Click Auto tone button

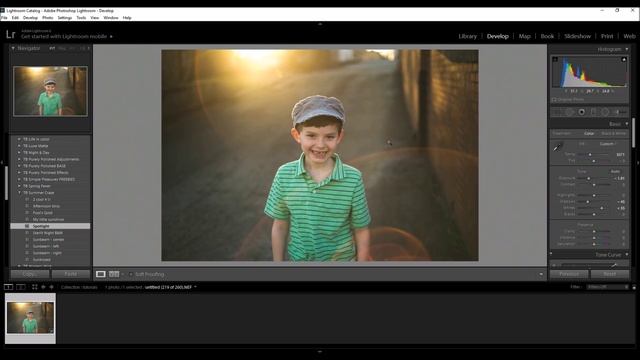point(615,171)
